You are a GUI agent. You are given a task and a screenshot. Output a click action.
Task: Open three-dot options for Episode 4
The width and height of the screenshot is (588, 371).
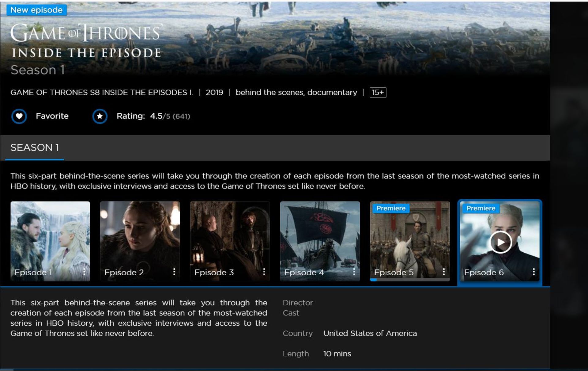[x=354, y=272]
